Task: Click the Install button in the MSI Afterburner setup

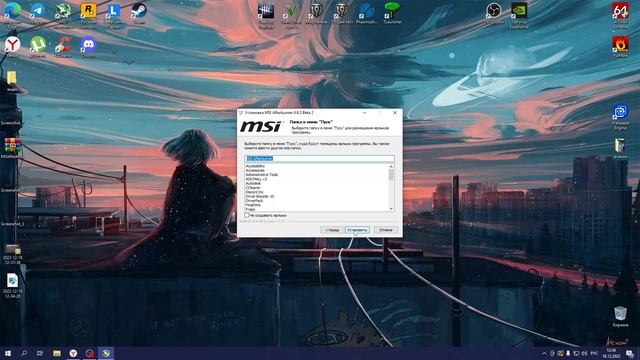Action: tap(357, 230)
